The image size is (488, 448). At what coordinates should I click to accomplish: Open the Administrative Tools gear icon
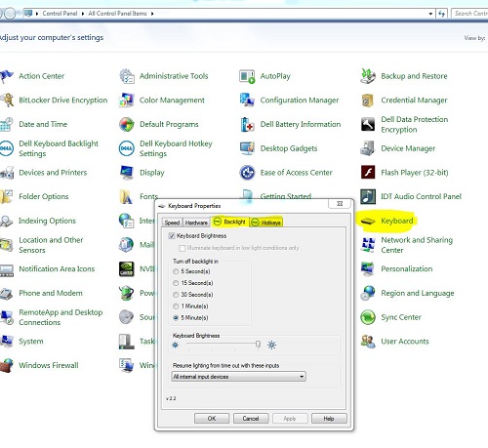[127, 76]
